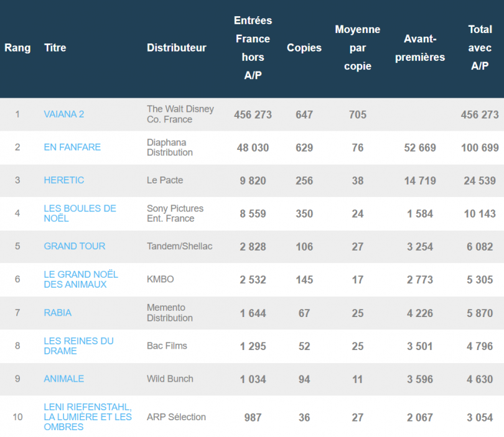Click the Total avec A/P header
This screenshot has width=504, height=437.
(x=480, y=48)
